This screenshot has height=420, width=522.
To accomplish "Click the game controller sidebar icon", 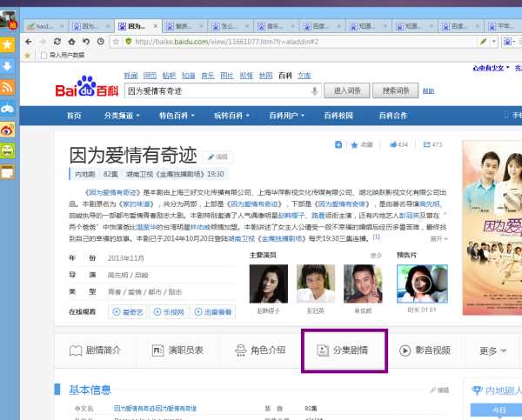I will (x=7, y=109).
